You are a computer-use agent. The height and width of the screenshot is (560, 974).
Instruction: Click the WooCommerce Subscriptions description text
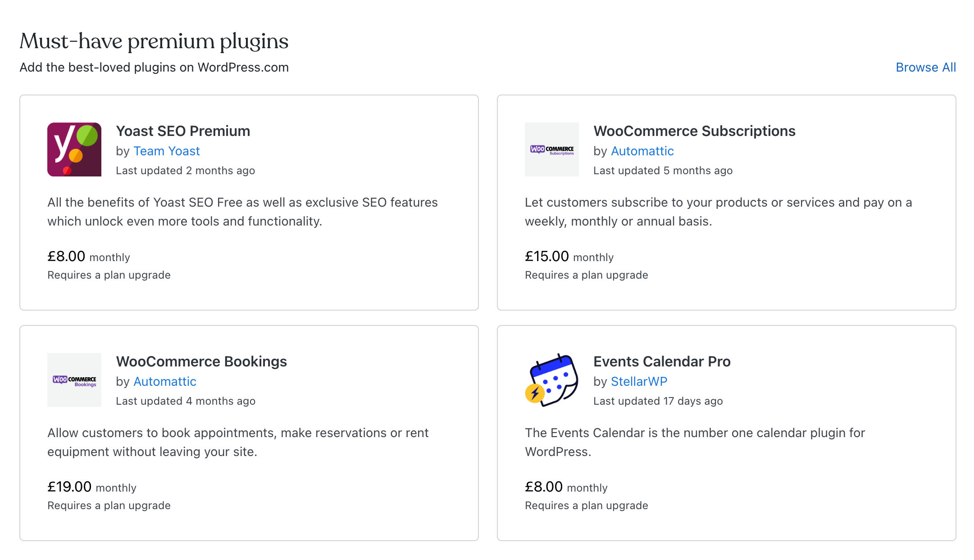tap(718, 212)
